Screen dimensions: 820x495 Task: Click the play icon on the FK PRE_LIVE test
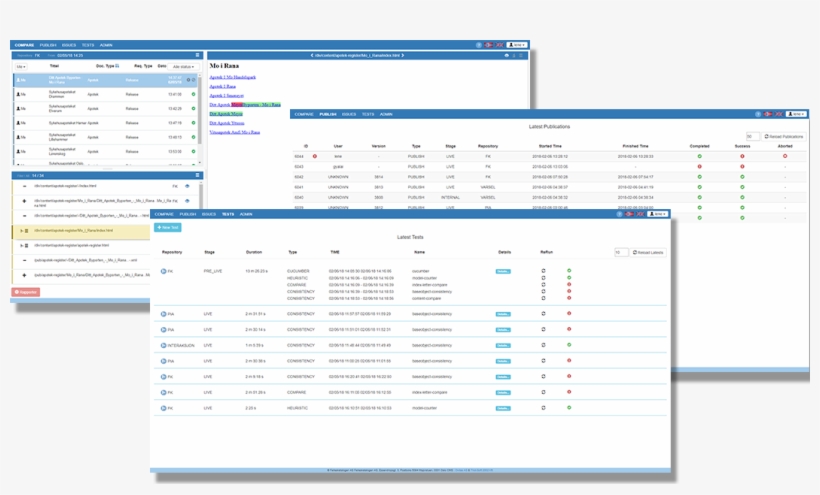pos(164,271)
